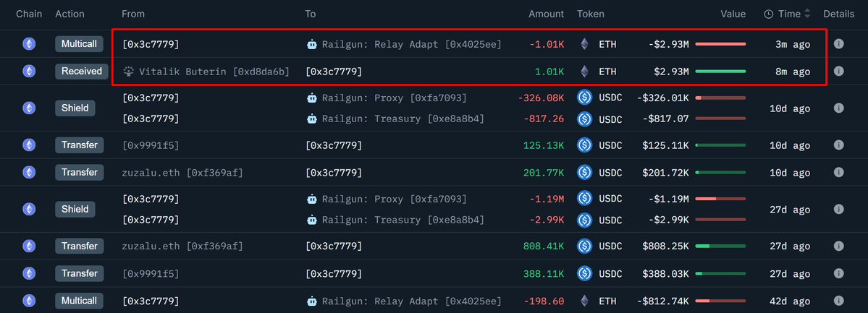Open zuzalu.eth sender link in the 808.41K row

(x=182, y=246)
